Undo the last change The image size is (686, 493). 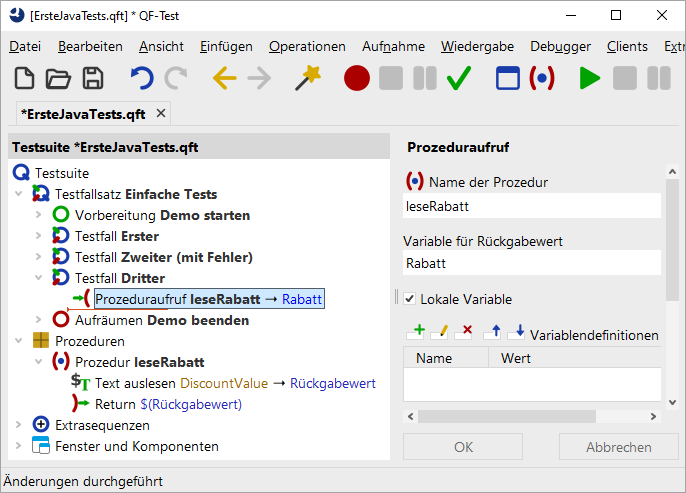coord(142,78)
